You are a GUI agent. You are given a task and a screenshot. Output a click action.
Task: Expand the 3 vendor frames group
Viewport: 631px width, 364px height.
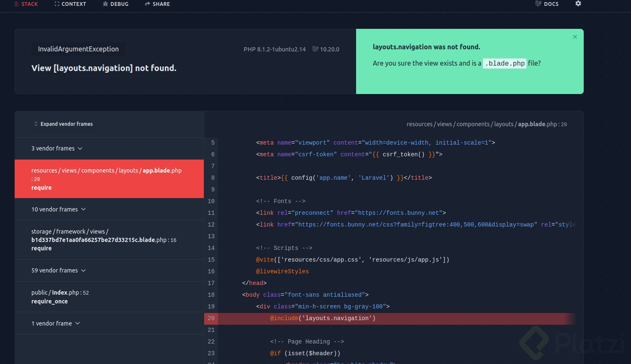(x=57, y=148)
